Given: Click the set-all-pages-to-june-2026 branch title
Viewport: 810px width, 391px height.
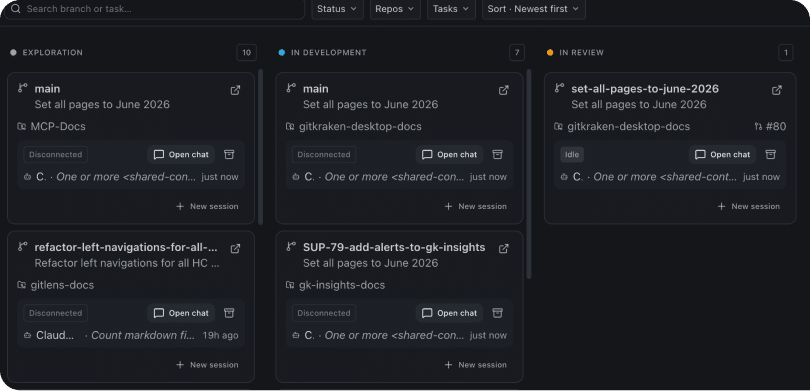Looking at the screenshot, I should (x=645, y=89).
